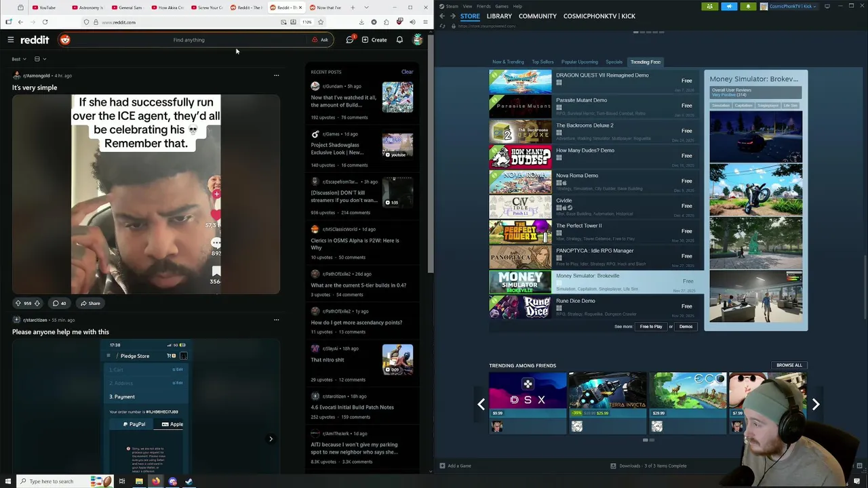The image size is (868, 488).
Task: Open a new Firefox tab
Action: tap(353, 7)
